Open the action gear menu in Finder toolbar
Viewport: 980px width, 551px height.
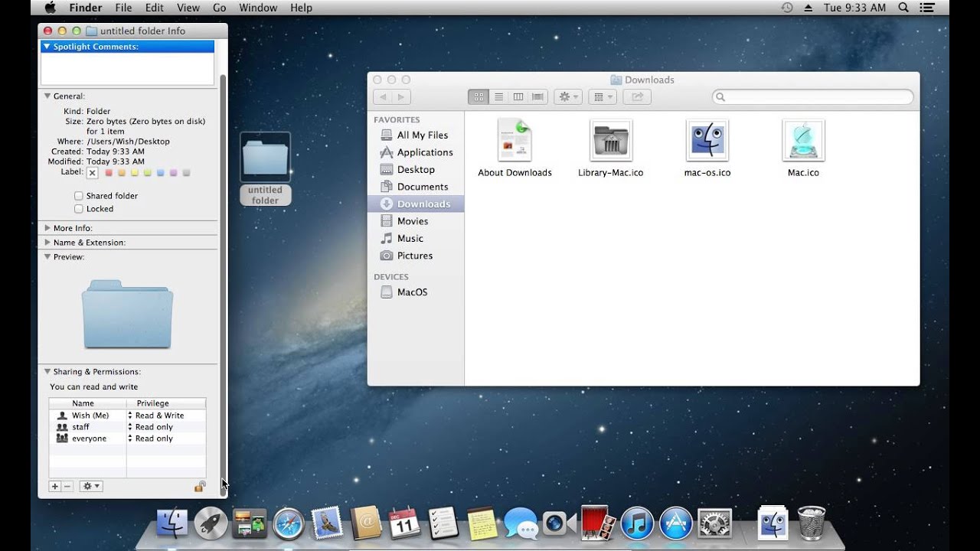567,96
